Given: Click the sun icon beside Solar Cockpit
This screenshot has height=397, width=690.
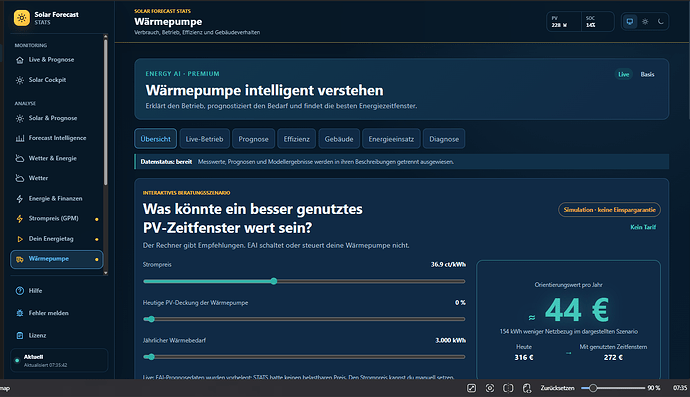Looking at the screenshot, I should click(x=20, y=80).
